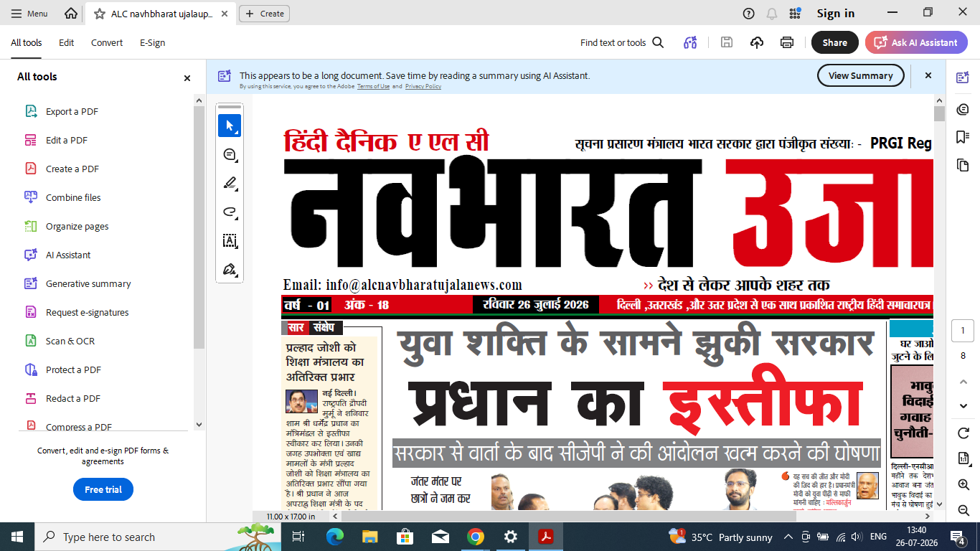Open the Find text search icon

658,42
